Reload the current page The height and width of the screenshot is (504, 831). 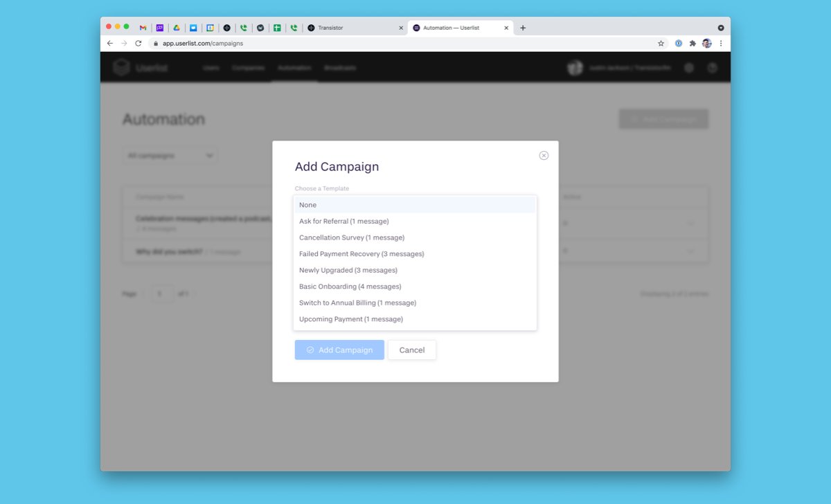[x=138, y=43]
